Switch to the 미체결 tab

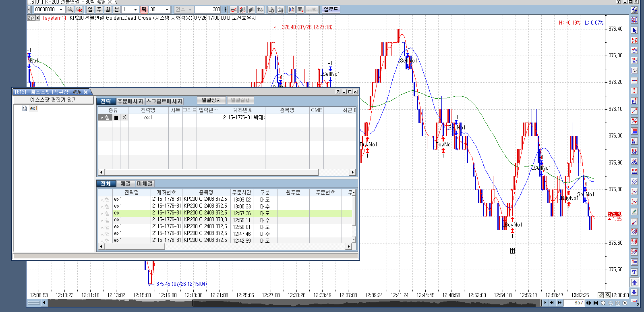tap(145, 183)
